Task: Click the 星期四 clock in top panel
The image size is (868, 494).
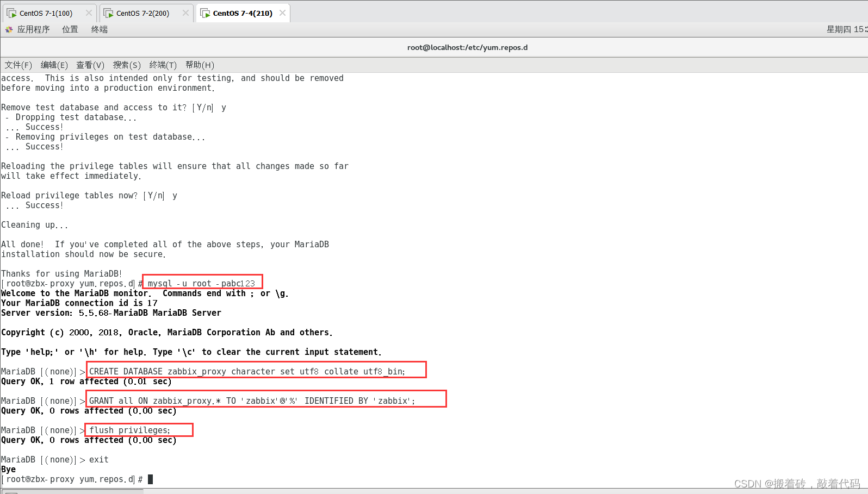Action: 847,29
